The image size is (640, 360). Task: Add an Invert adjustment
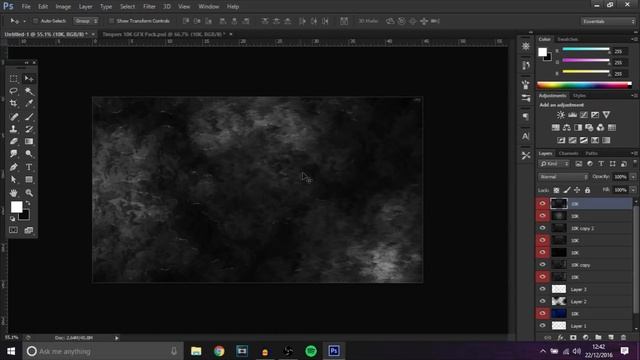[x=561, y=140]
